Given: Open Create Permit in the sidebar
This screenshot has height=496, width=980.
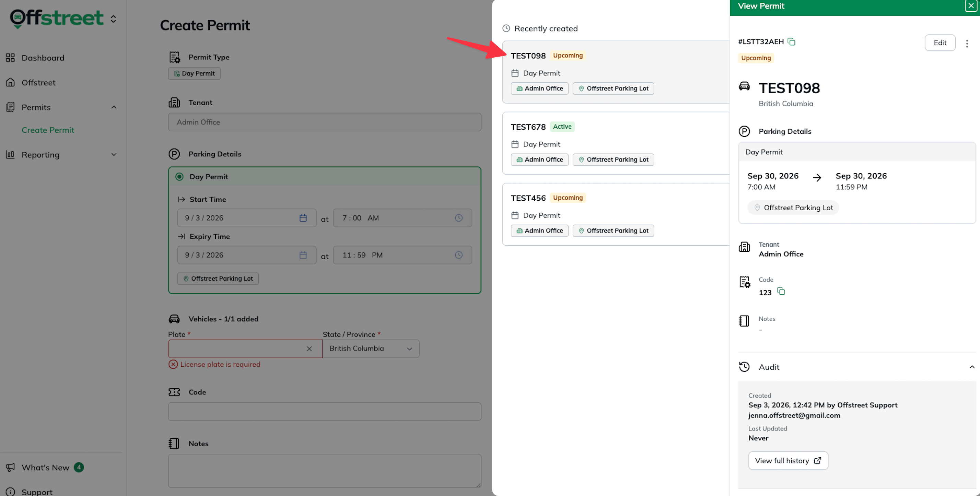Looking at the screenshot, I should (48, 130).
